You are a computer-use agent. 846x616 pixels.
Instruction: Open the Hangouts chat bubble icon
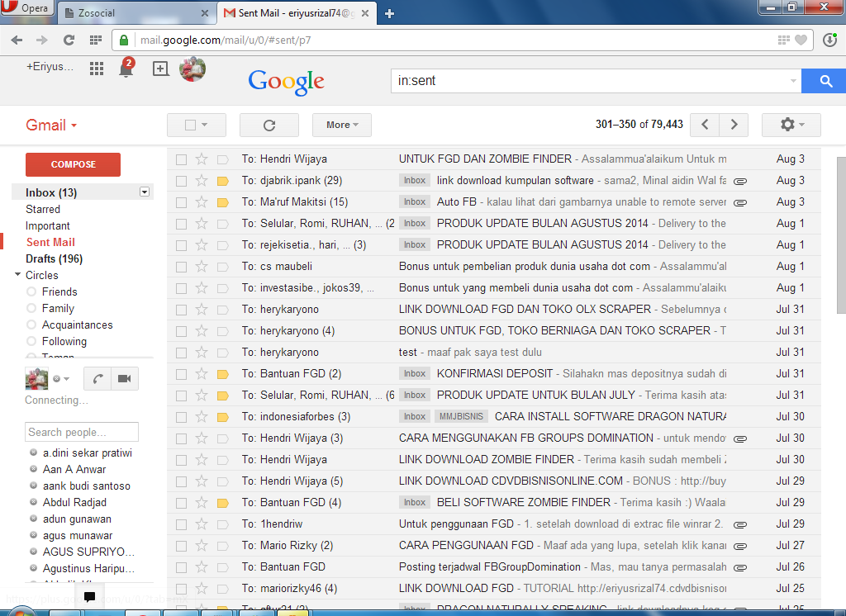[x=90, y=596]
